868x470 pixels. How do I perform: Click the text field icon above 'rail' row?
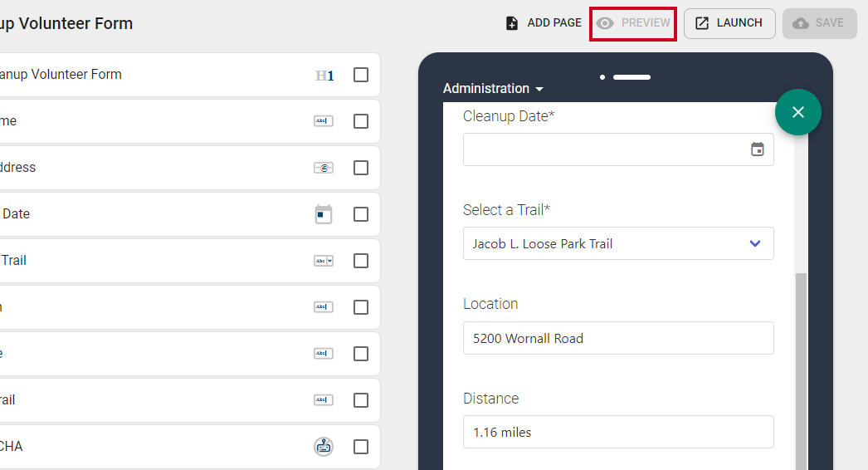click(324, 354)
